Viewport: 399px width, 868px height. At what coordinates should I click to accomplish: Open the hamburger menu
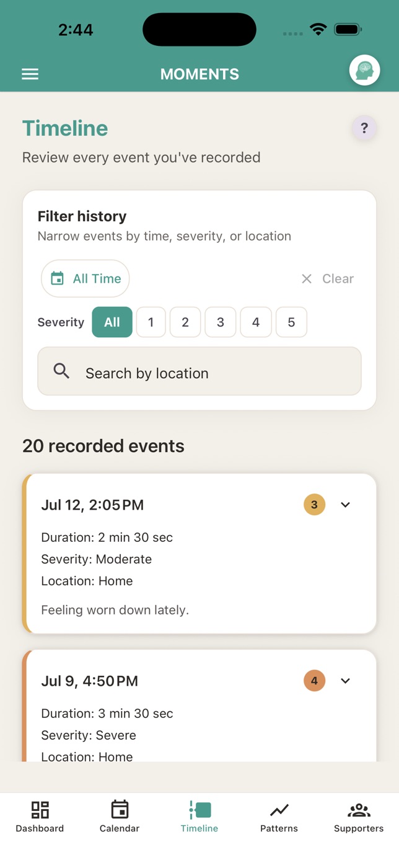pyautogui.click(x=30, y=74)
